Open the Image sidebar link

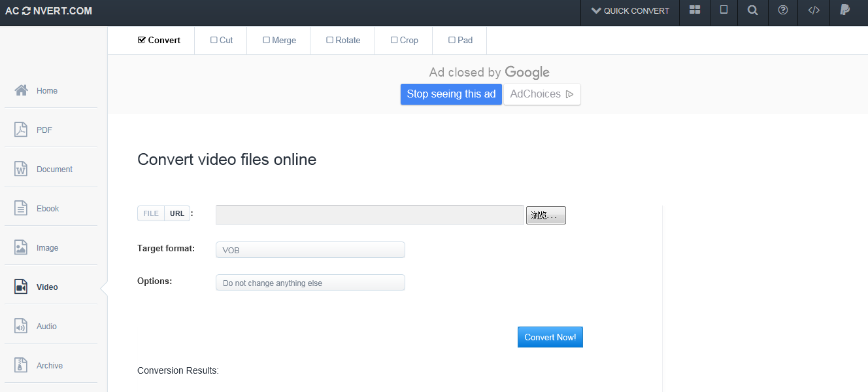pyautogui.click(x=48, y=248)
